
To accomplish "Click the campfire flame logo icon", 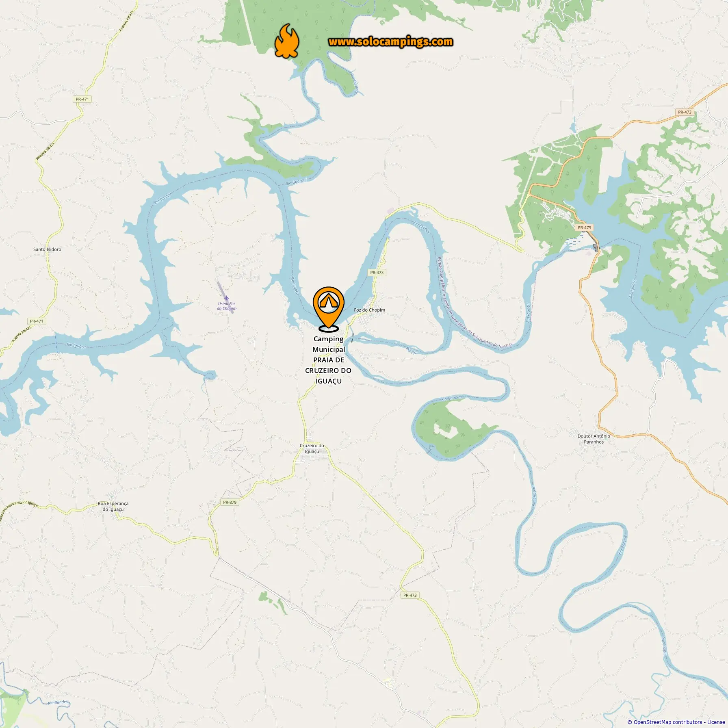I will pos(287,41).
